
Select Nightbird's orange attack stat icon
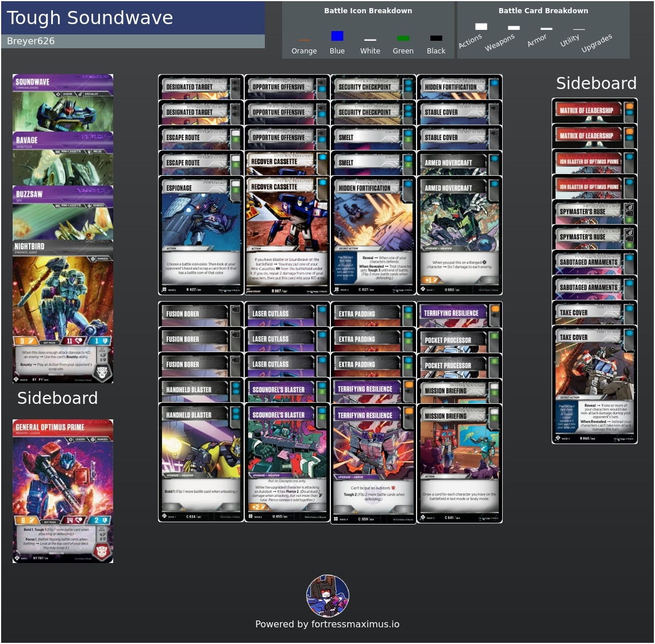(25, 341)
